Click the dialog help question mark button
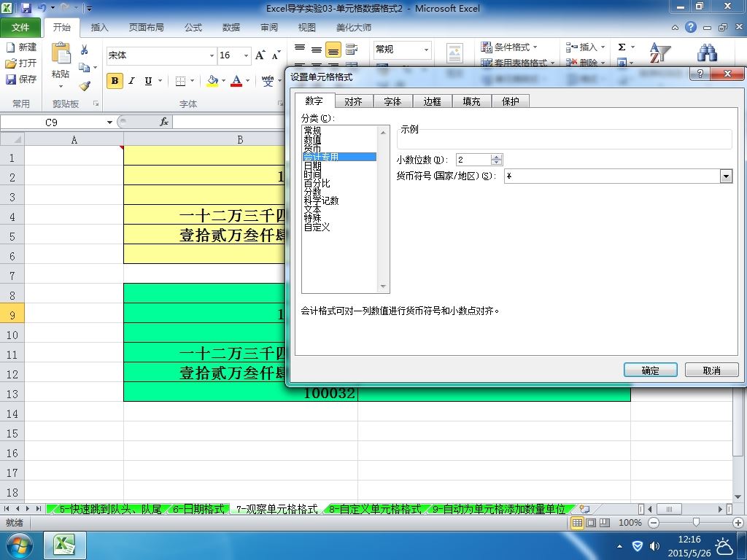 (700, 74)
